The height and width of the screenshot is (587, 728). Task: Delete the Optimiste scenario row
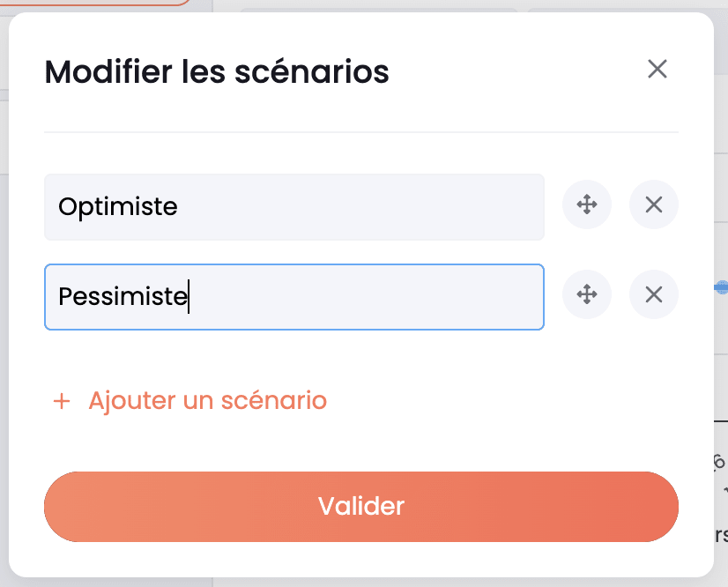point(654,204)
